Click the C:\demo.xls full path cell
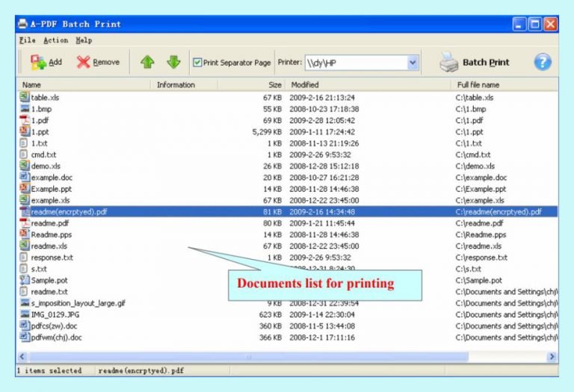The width and height of the screenshot is (574, 392). pyautogui.click(x=475, y=166)
